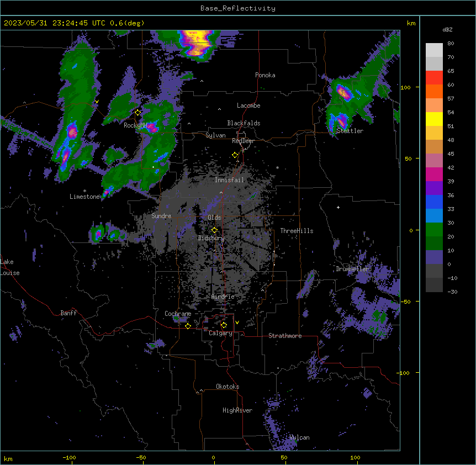Click the Airdrie label

tap(223, 297)
